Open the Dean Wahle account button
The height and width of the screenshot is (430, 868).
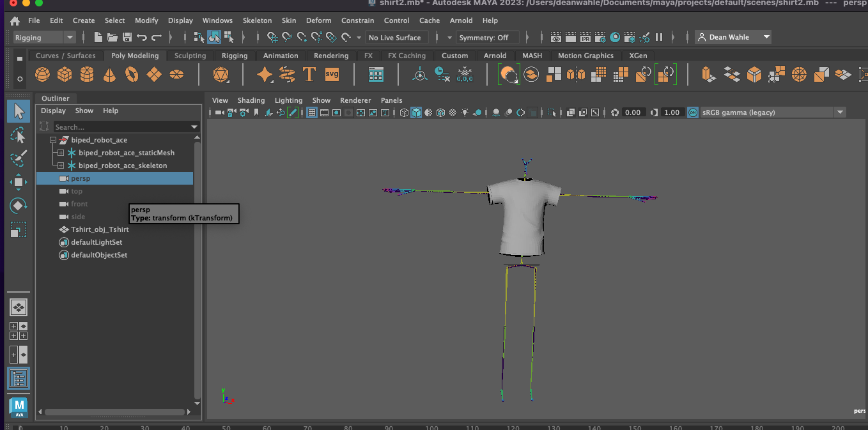[732, 37]
